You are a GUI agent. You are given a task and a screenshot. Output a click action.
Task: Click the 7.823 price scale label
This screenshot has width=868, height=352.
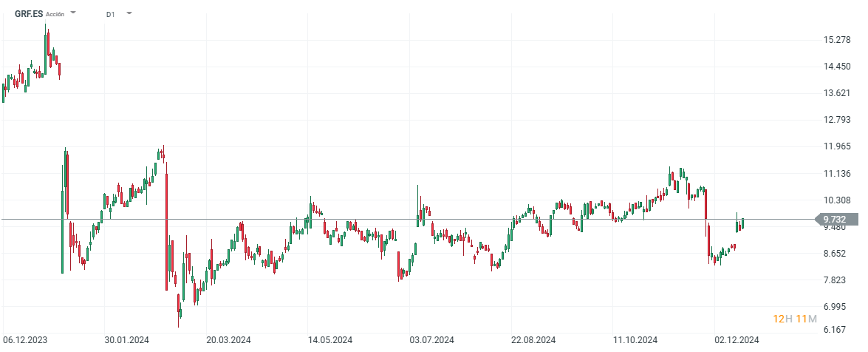coord(838,280)
